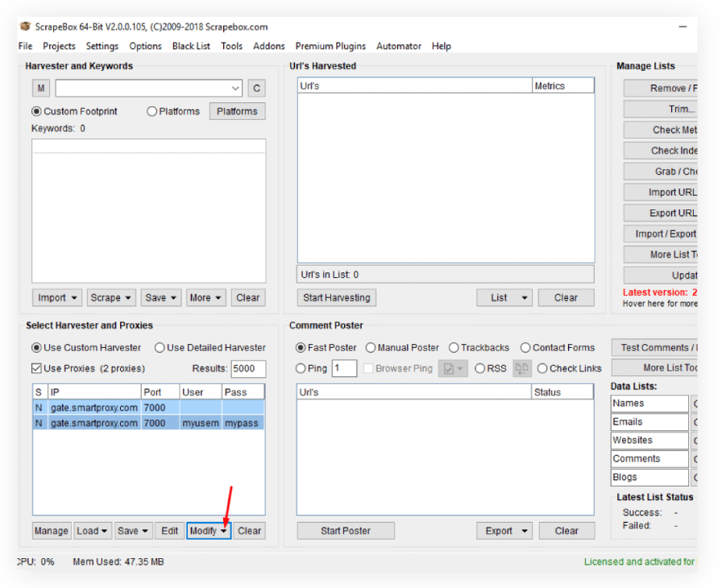722x588 pixels.
Task: Click the ScrapeBox title bar app icon
Action: [25, 27]
